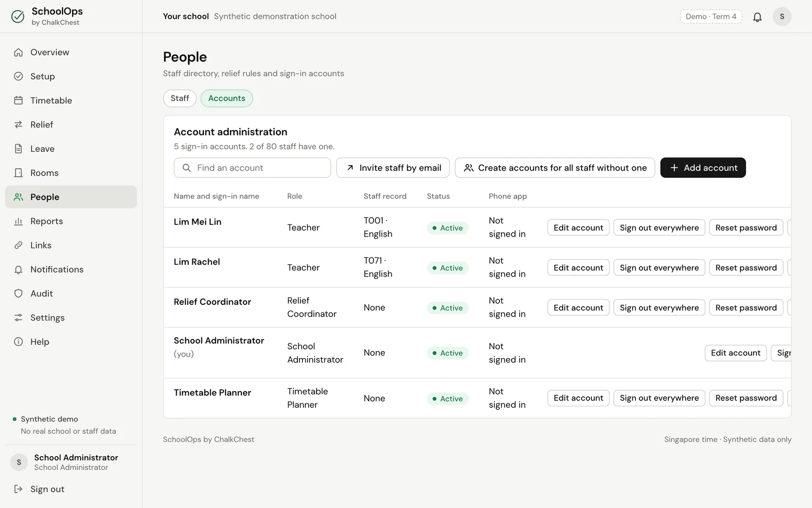Open the notifications bell in the header
Image resolution: width=812 pixels, height=508 pixels.
(757, 17)
